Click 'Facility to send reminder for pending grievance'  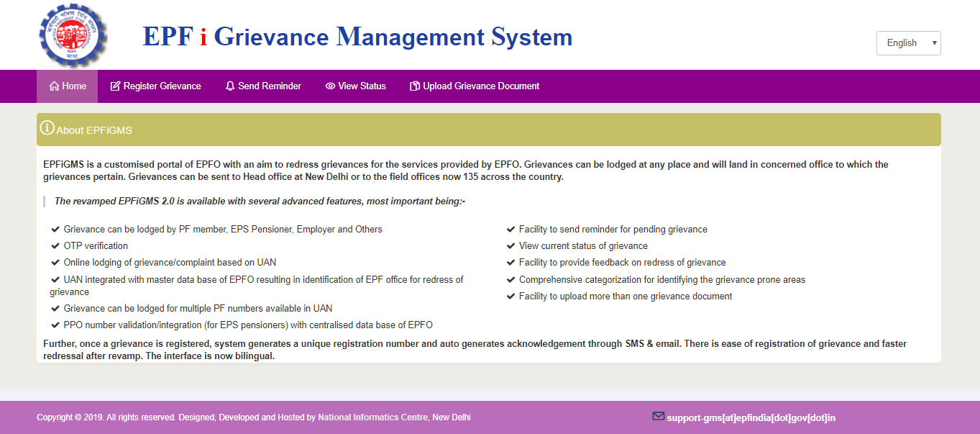[x=613, y=230]
